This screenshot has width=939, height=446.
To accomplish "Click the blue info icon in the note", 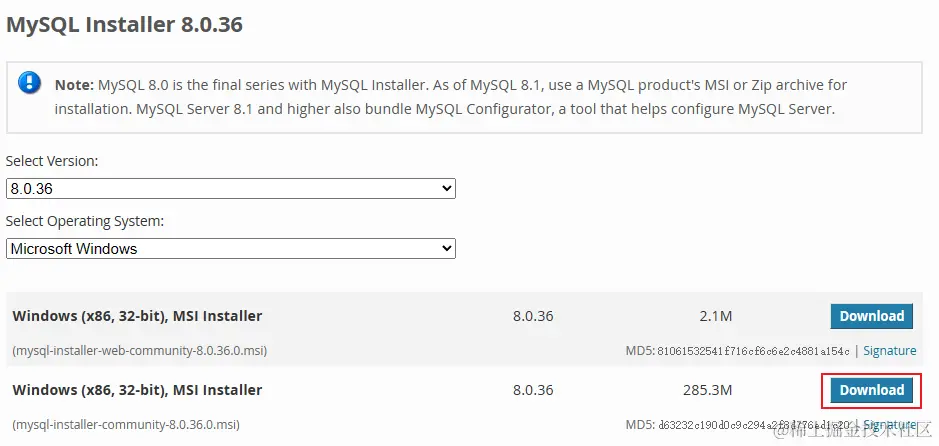I will [29, 83].
